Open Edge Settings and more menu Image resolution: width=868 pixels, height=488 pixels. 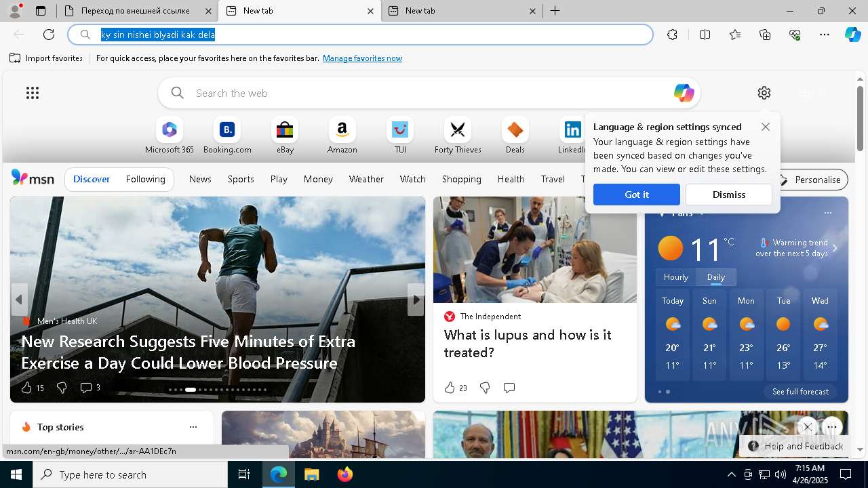[825, 35]
